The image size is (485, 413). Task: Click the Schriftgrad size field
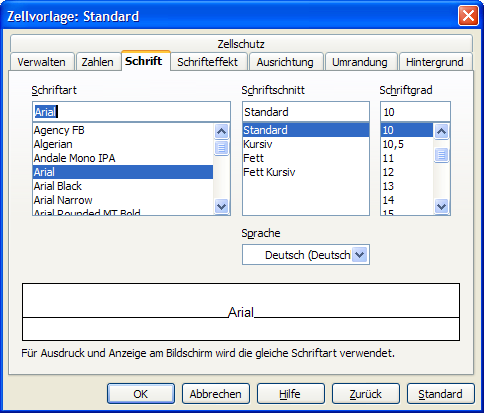(415, 112)
